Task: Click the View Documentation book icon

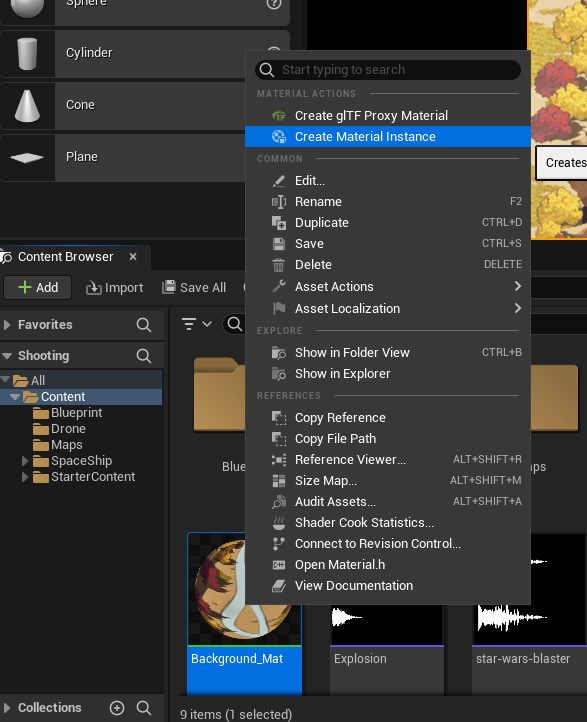Action: 279,586
